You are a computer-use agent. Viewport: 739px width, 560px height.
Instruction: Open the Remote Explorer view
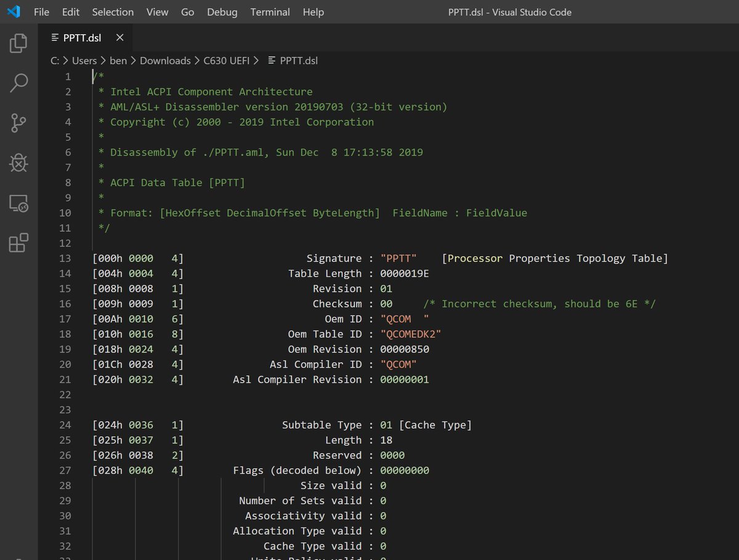coord(18,203)
